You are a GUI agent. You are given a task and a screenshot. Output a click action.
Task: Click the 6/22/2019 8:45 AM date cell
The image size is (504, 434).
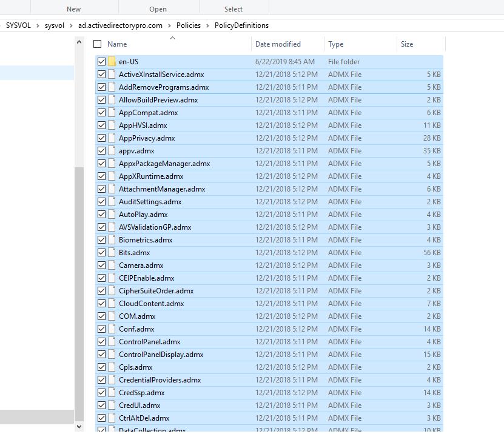285,61
